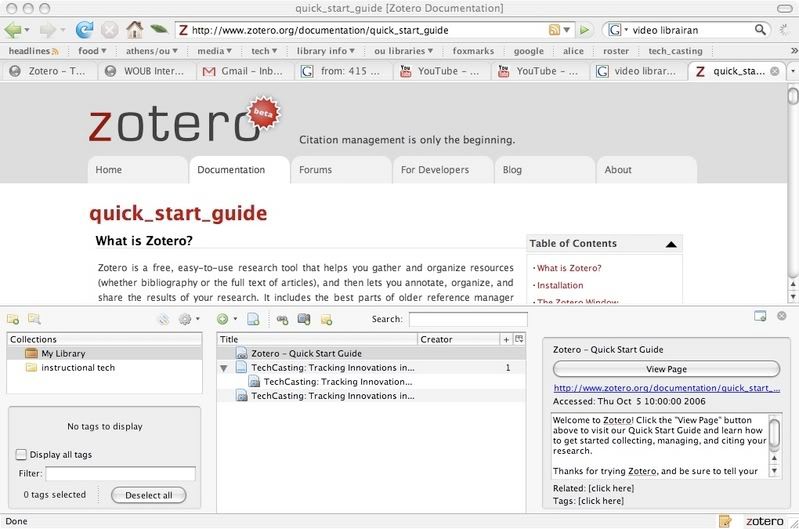Viewport: 799px width, 529px height.
Task: Open the Back button history dropdown arrow
Action: [27, 30]
